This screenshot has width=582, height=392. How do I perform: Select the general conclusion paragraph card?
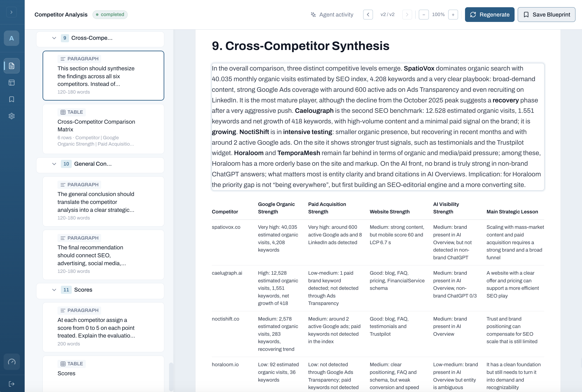click(103, 201)
